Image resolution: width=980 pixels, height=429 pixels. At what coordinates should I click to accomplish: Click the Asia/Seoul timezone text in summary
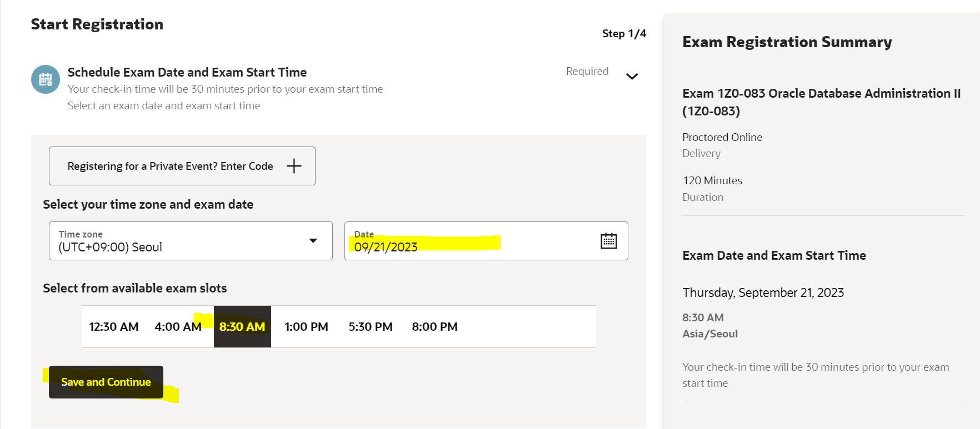(710, 334)
